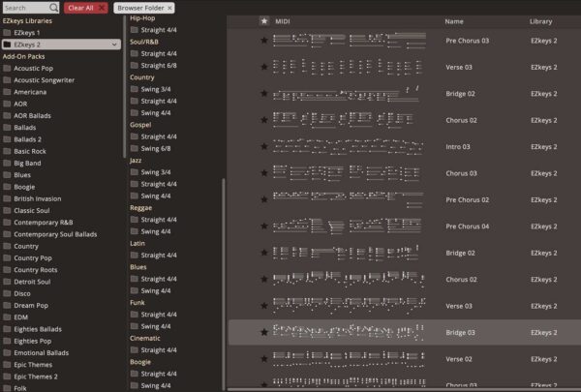The image size is (581, 392).
Task: Select Reggae Straight 4/4 folder
Action: point(153,220)
